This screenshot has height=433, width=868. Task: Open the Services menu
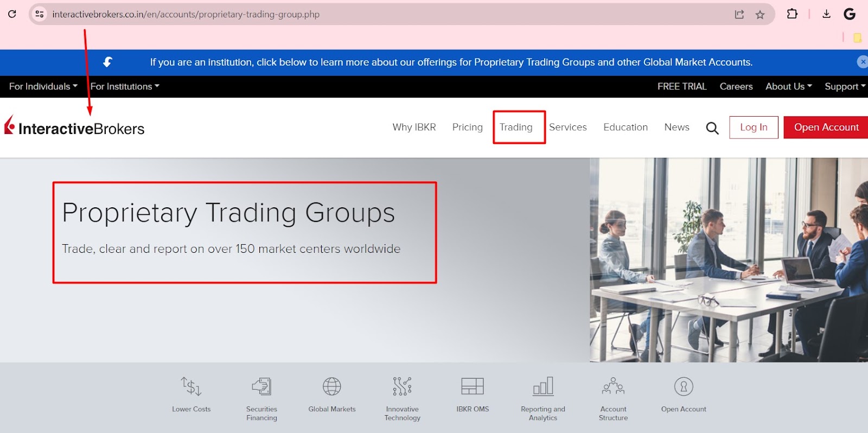[568, 127]
